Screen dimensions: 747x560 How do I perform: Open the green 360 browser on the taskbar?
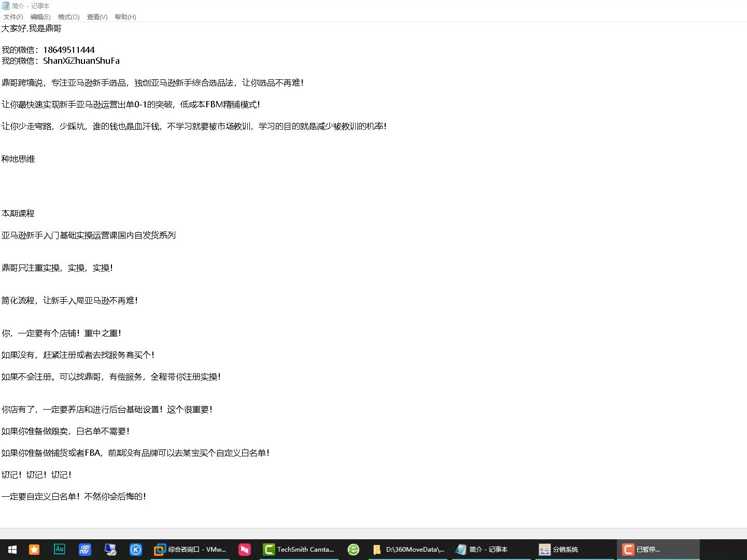pos(354,550)
